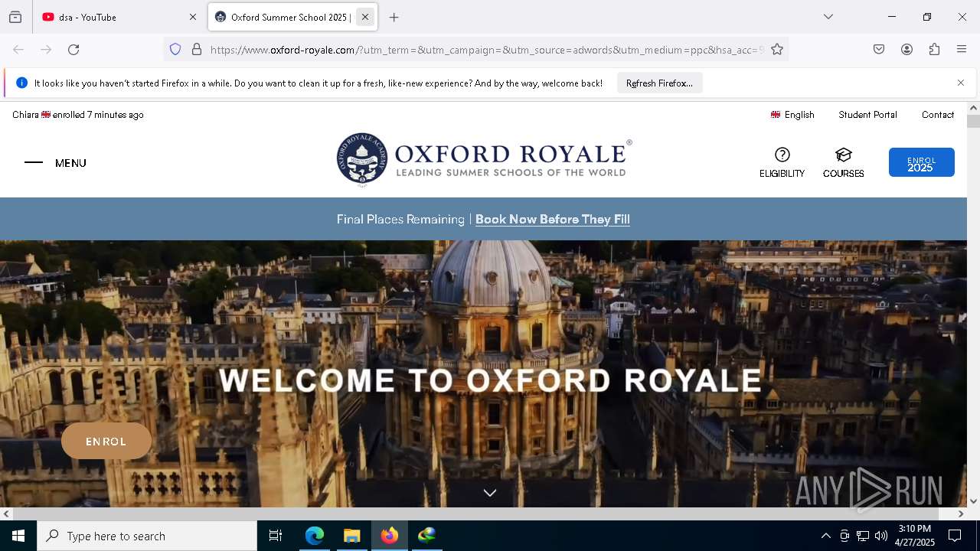Follow Book Now Before They Fill link

point(553,220)
